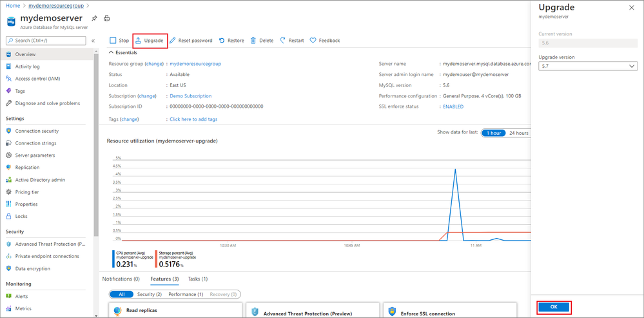Delete the server via toolbar
644x318 pixels.
click(x=262, y=40)
